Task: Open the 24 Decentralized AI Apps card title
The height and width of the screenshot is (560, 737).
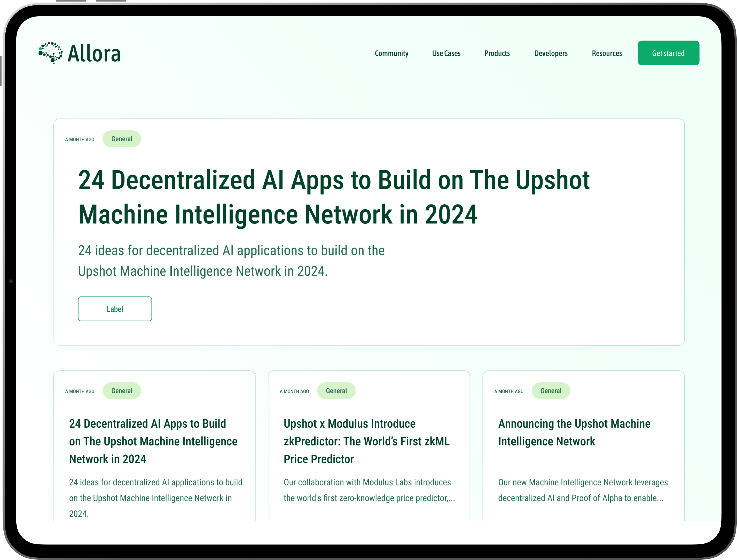Action: (153, 441)
